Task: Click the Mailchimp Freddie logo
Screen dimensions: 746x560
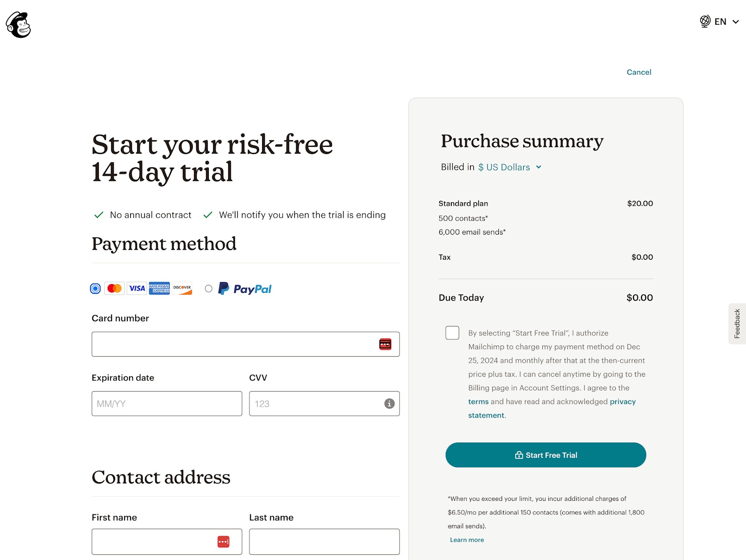Action: click(18, 26)
